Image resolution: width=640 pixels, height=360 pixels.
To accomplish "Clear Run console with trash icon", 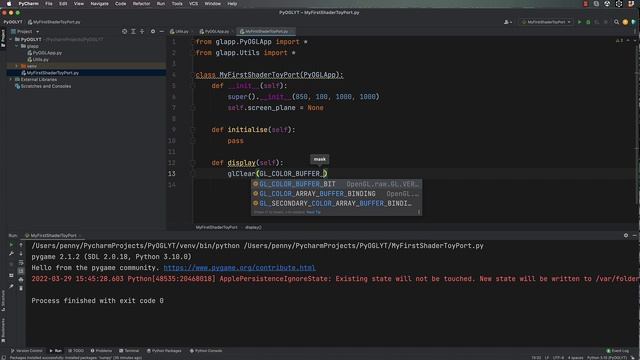I will 21,288.
